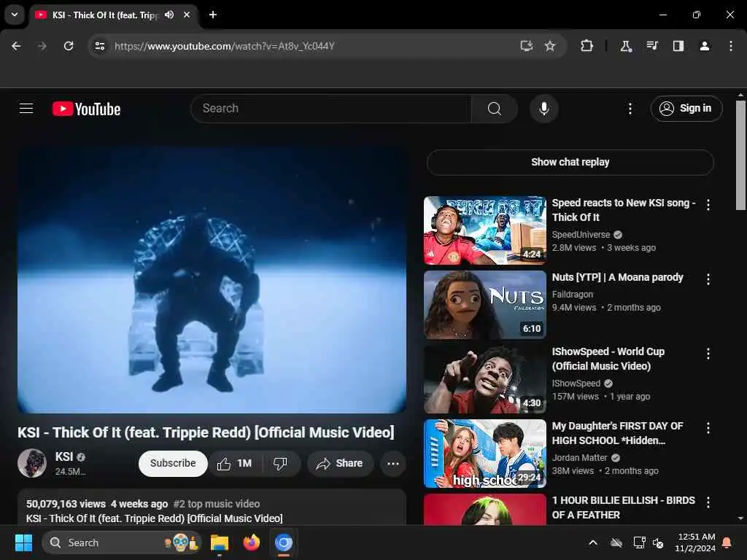Mute the KSI tab audio icon

click(x=169, y=15)
